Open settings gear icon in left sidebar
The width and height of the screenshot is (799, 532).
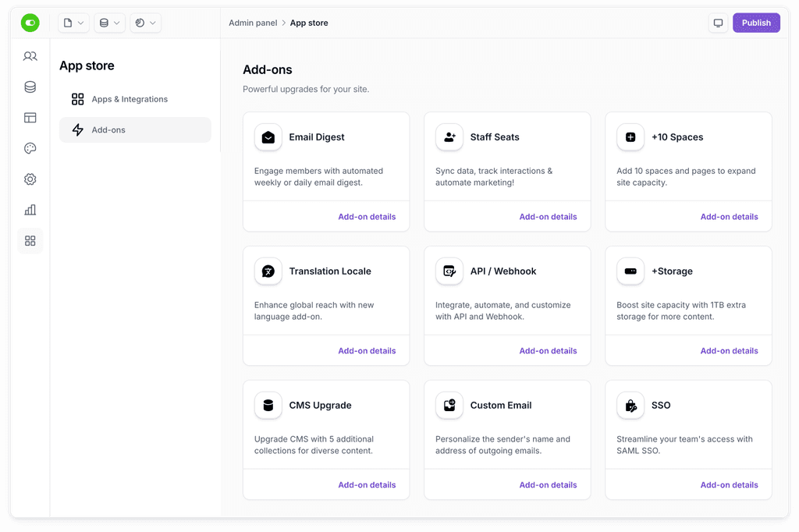[x=30, y=179]
